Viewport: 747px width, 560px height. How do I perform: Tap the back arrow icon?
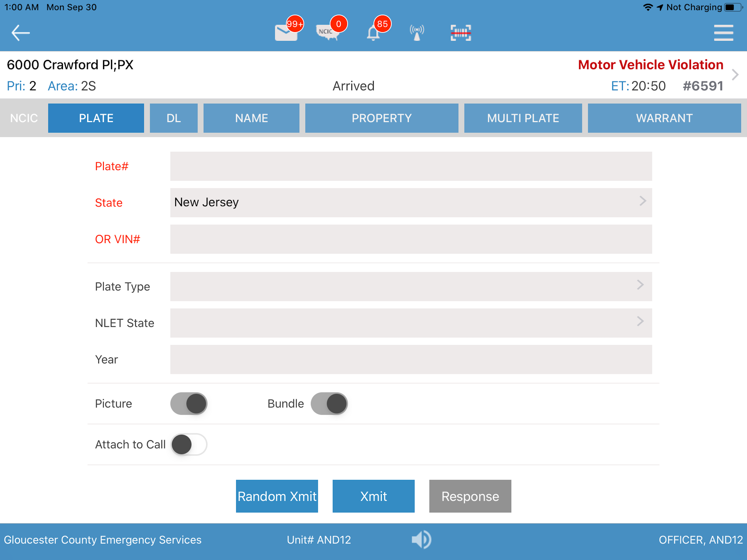coord(20,33)
